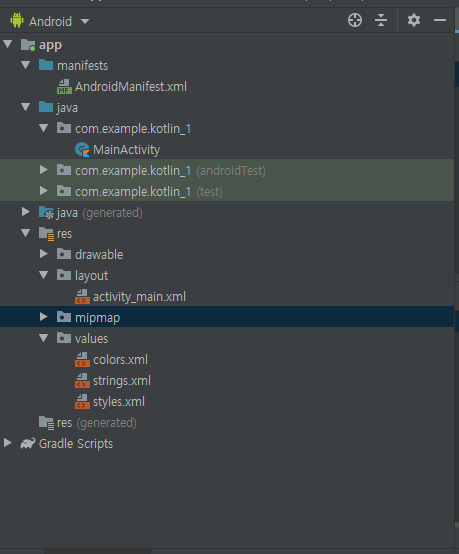
Task: Collapse the values folder arrow
Action: (44, 338)
